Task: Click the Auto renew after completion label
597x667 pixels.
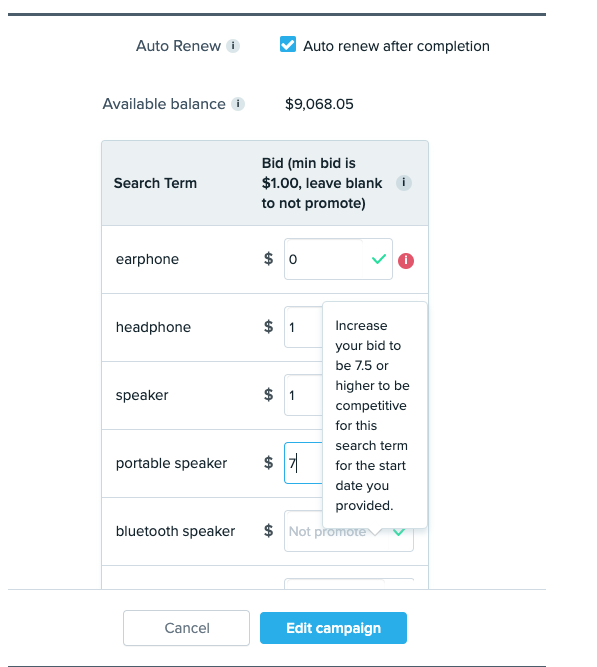Action: tap(396, 46)
